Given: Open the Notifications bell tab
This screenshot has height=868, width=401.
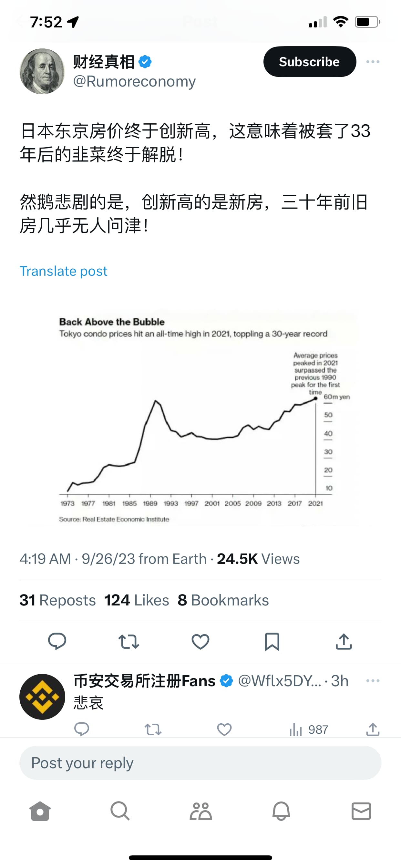Looking at the screenshot, I should [281, 811].
